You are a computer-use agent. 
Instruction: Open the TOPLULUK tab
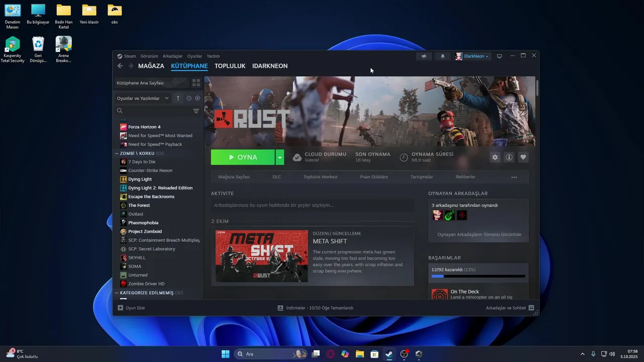click(x=230, y=66)
